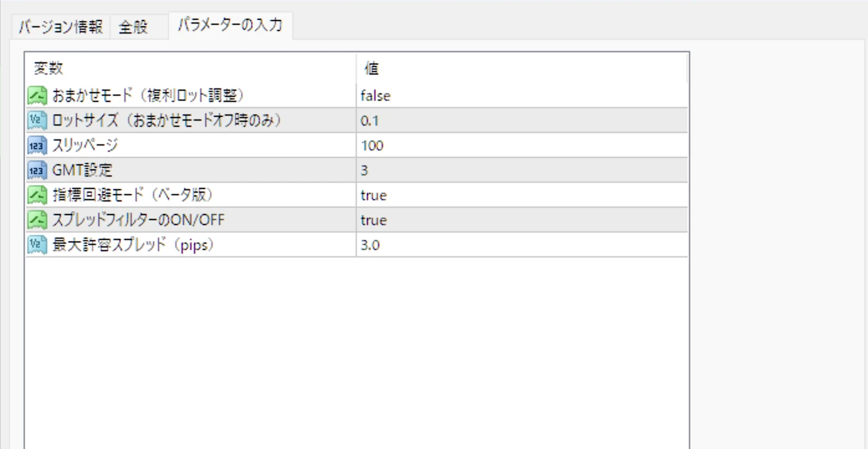This screenshot has height=449, width=868.
Task: Click the 最大許容スプレッド double type icon
Action: tap(37, 245)
